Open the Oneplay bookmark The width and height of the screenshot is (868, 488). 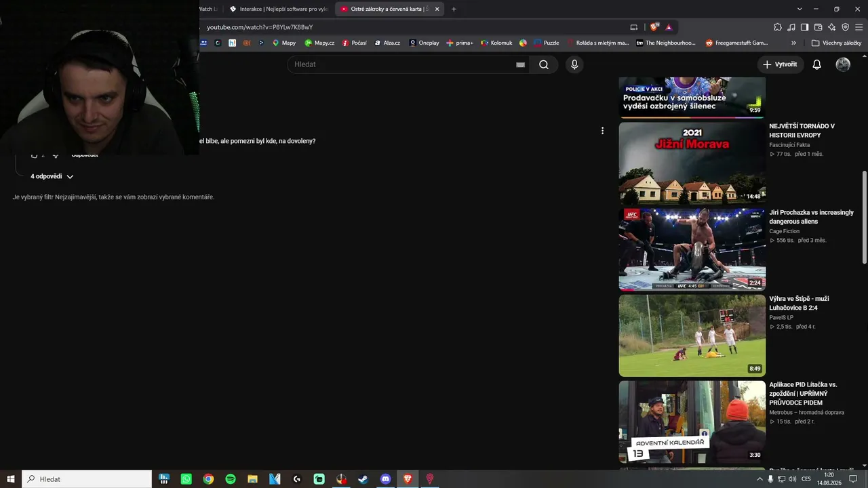tap(424, 43)
